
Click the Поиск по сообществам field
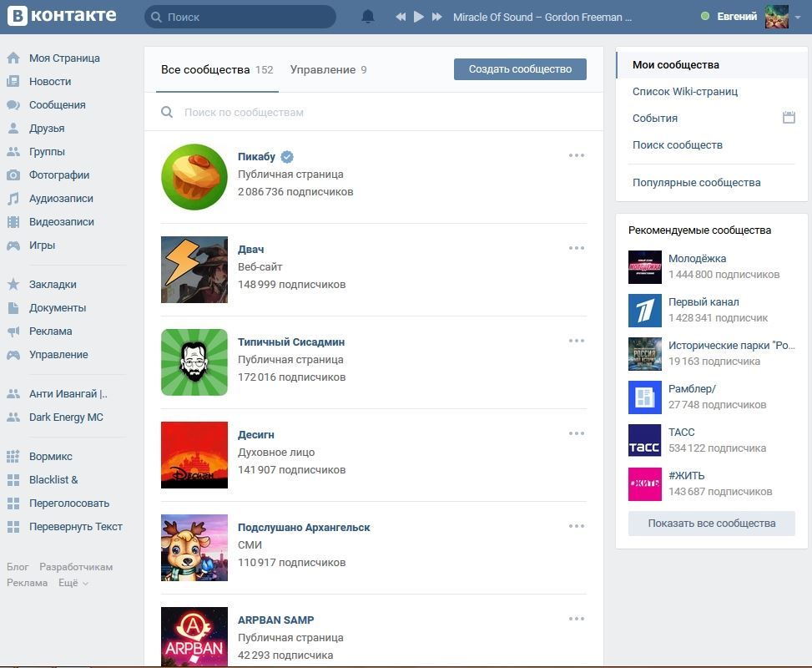[x=373, y=112]
